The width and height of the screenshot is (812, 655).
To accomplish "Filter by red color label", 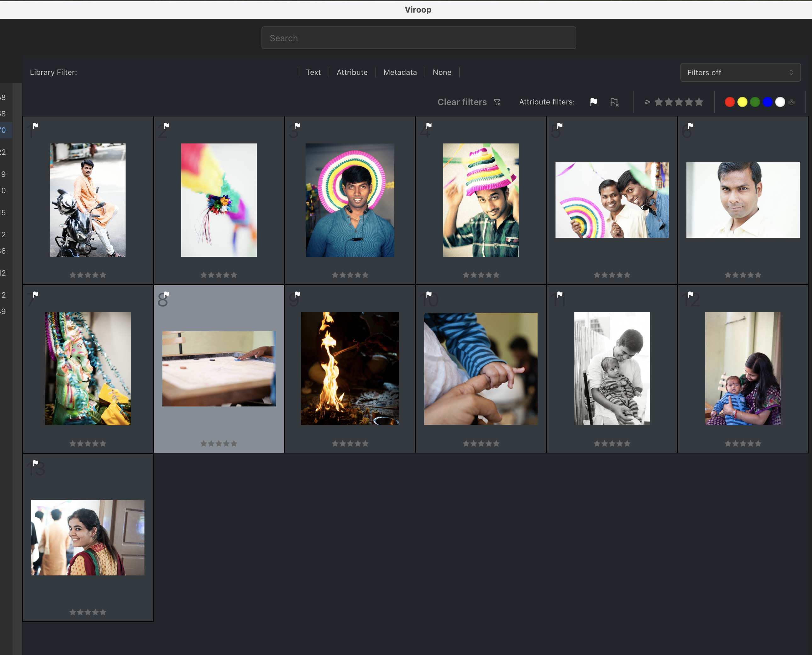I will [729, 102].
